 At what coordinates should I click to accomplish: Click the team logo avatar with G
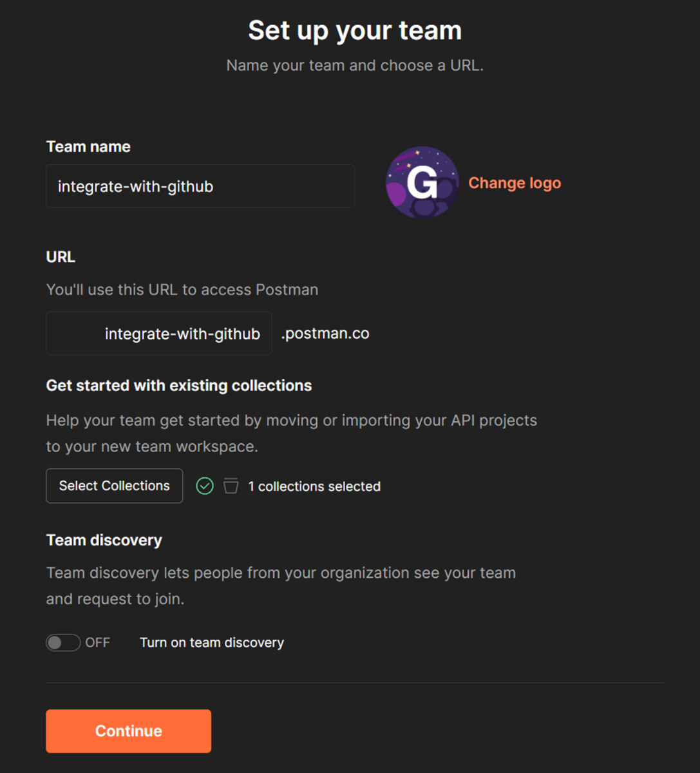pos(422,182)
